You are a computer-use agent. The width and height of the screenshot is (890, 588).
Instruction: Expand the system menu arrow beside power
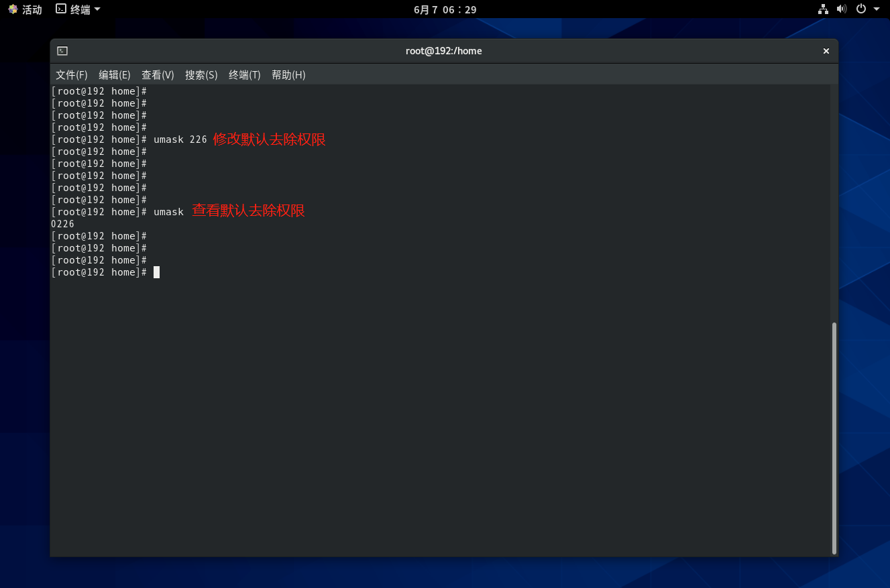[x=877, y=9]
